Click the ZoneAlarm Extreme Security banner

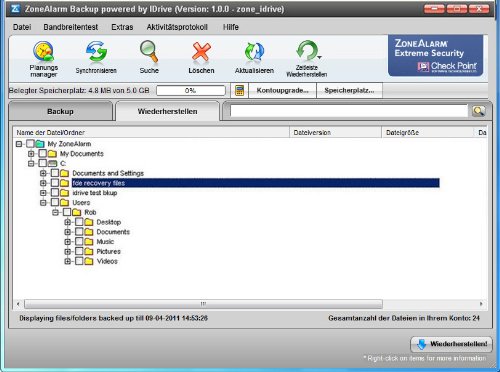[435, 55]
